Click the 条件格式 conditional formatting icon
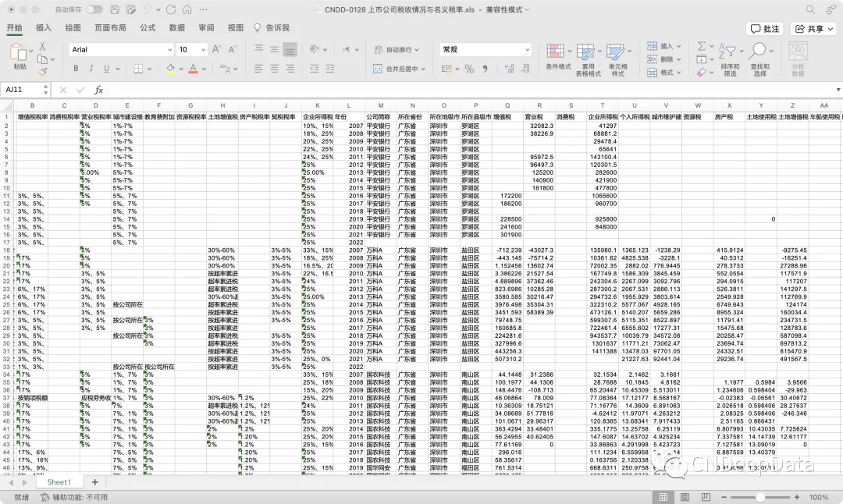The width and height of the screenshot is (843, 504). (556, 51)
